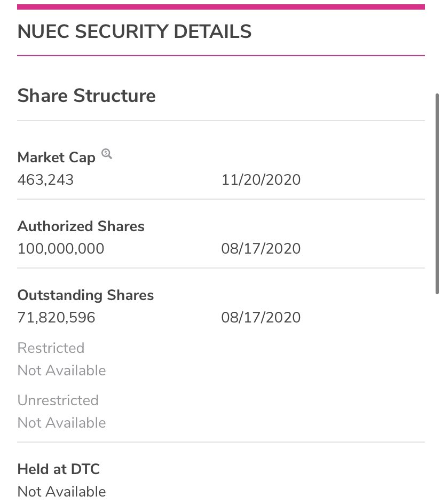Image resolution: width=442 pixels, height=504 pixels.
Task: Select the outstanding shares value 71,820,596
Action: [56, 318]
